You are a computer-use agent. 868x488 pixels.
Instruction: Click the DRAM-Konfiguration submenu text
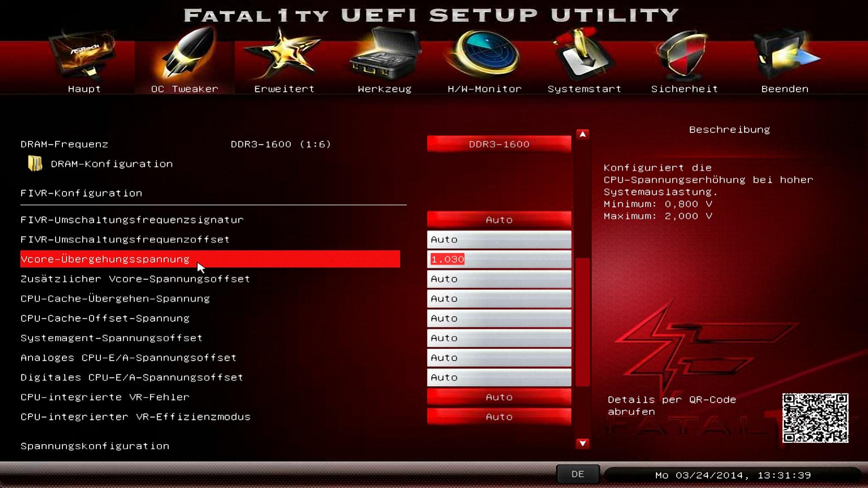(112, 164)
